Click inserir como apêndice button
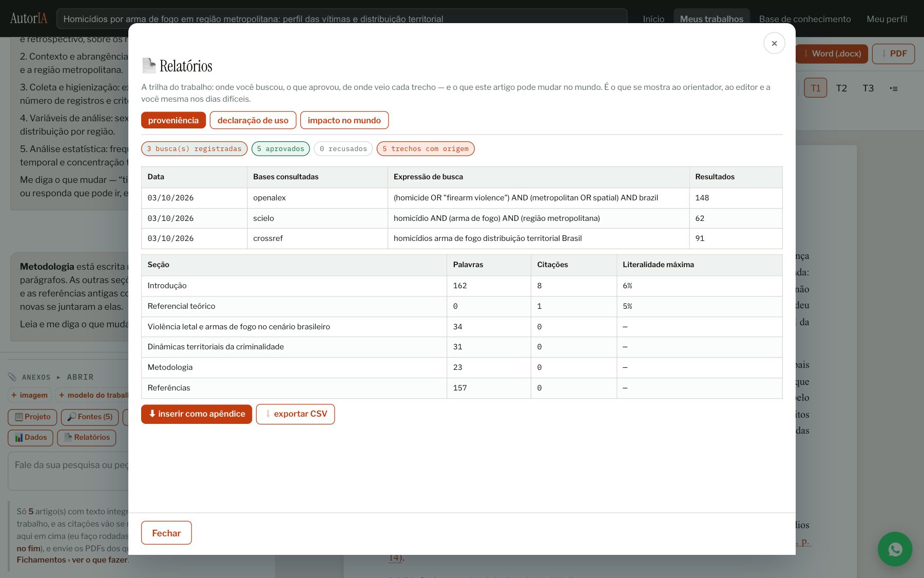This screenshot has height=578, width=924. 197,414
